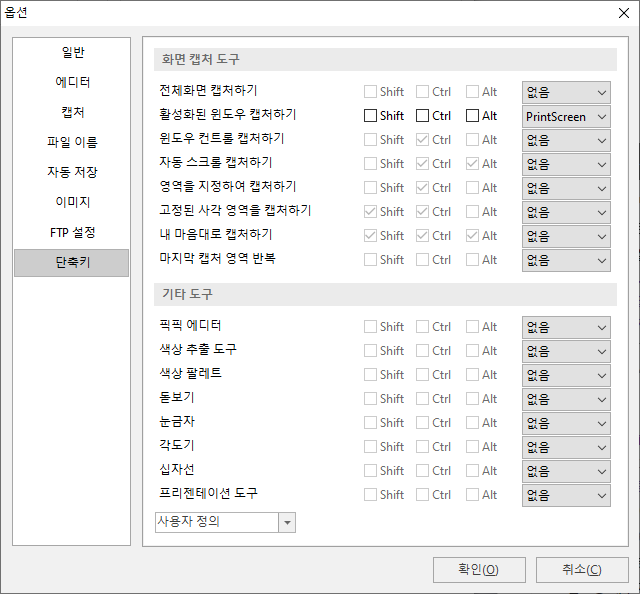
Task: Open the 자동 저장 settings
Action: point(72,172)
